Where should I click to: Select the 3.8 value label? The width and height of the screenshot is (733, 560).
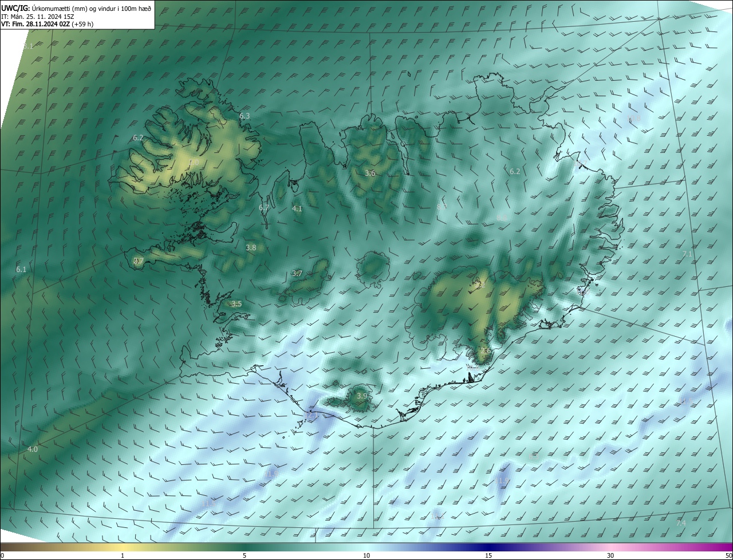(x=251, y=248)
